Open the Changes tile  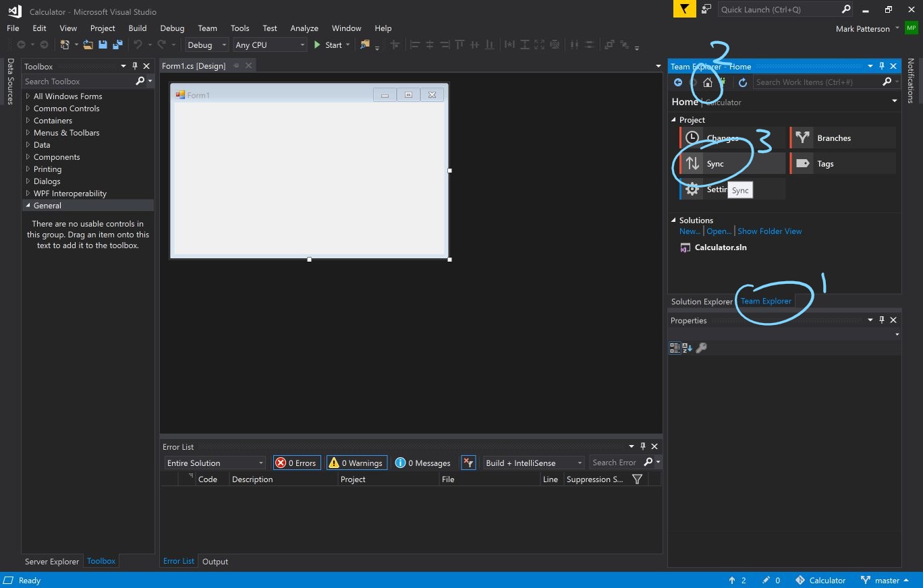tap(733, 138)
